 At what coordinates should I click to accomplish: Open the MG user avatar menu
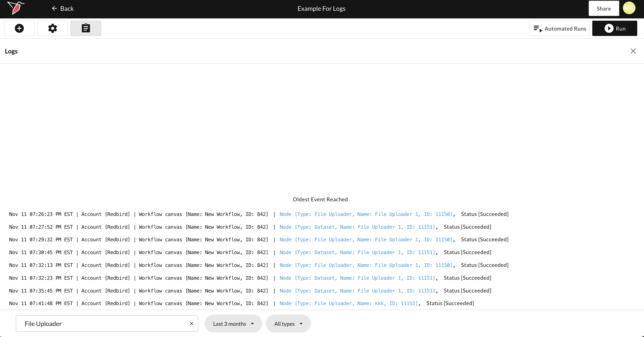(x=629, y=9)
